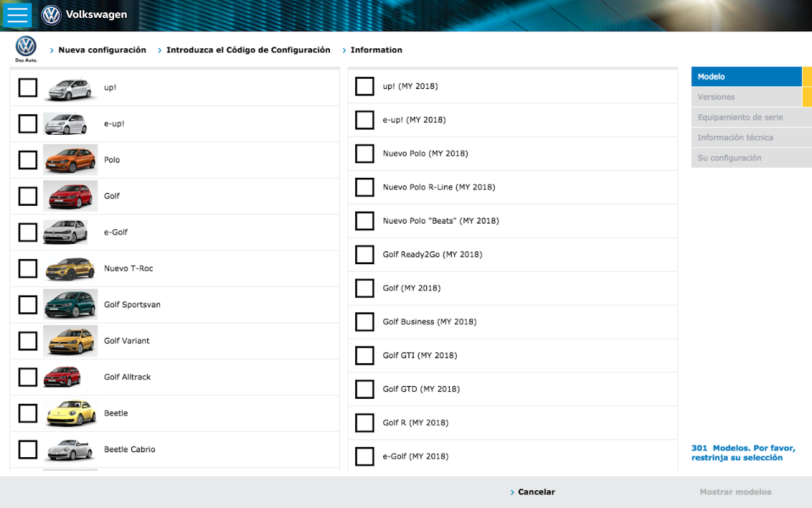The width and height of the screenshot is (812, 508).
Task: Open Introduzca el Código de Configuración
Action: [x=248, y=50]
